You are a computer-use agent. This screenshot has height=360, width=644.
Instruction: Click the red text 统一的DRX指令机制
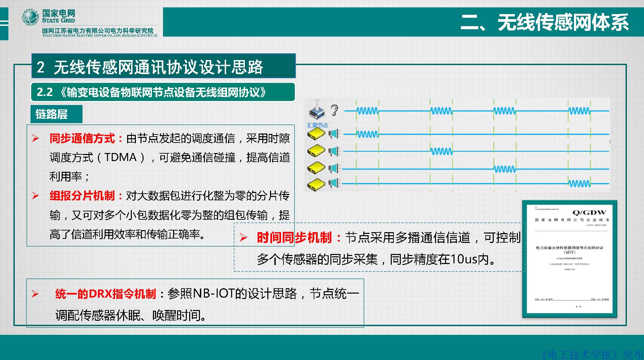coord(106,294)
